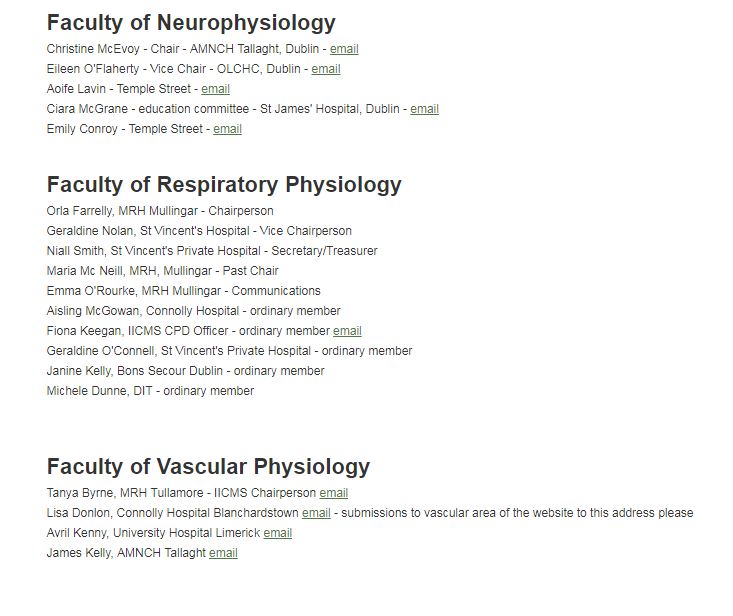Email Aoife Lavin at Temple Street
733x616 pixels.
coord(215,89)
